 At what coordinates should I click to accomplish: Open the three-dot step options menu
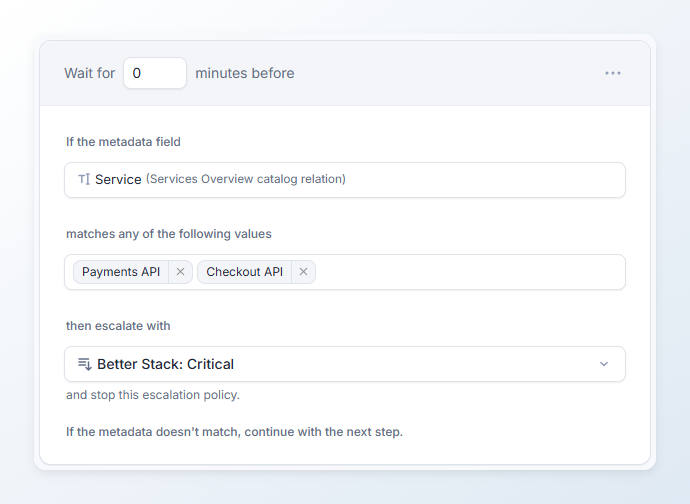[x=613, y=73]
